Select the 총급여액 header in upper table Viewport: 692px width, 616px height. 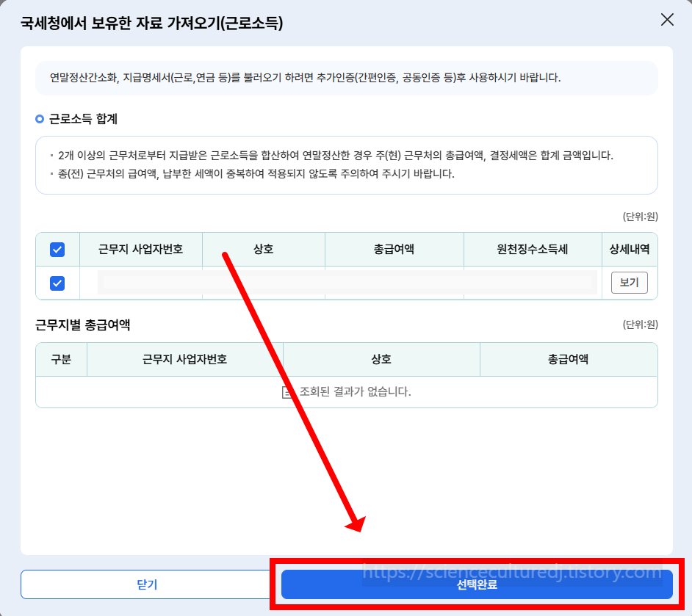click(394, 250)
